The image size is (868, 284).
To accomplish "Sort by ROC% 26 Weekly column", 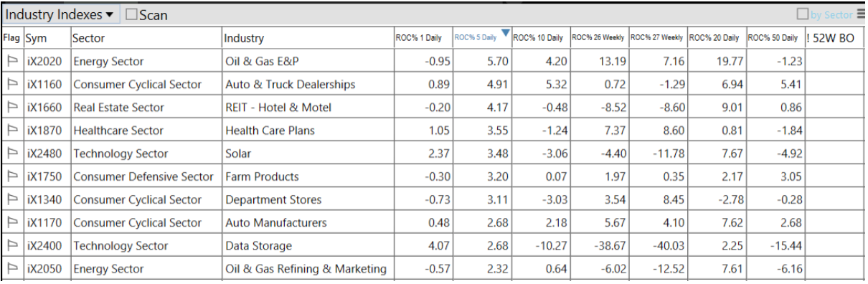I will click(598, 37).
